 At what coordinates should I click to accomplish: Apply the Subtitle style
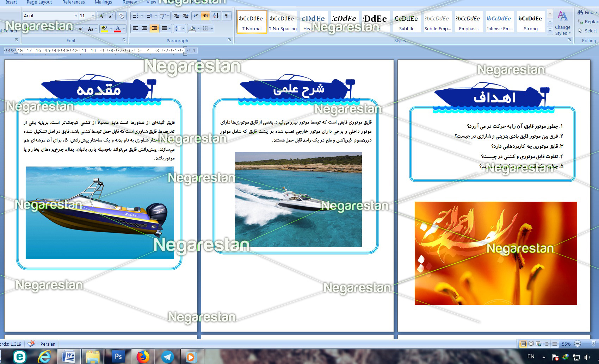(x=407, y=22)
